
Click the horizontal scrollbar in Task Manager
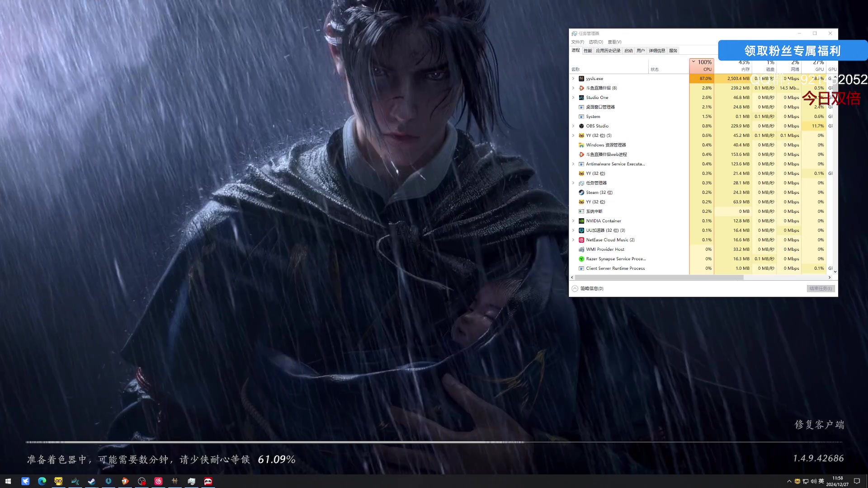point(659,277)
